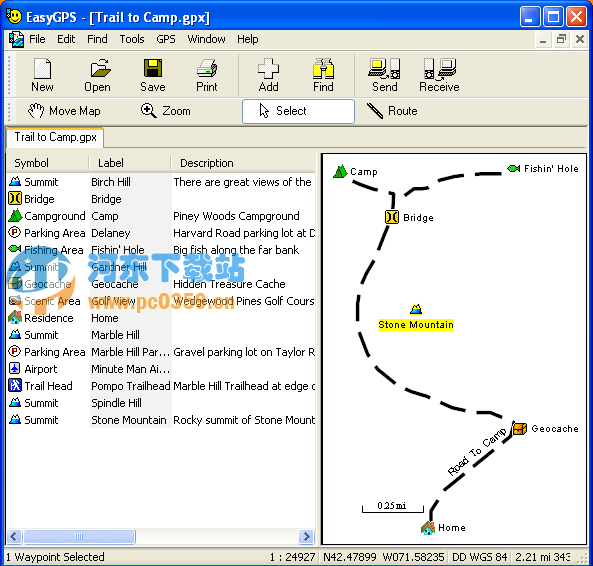Minimize the inner document window

click(x=543, y=39)
